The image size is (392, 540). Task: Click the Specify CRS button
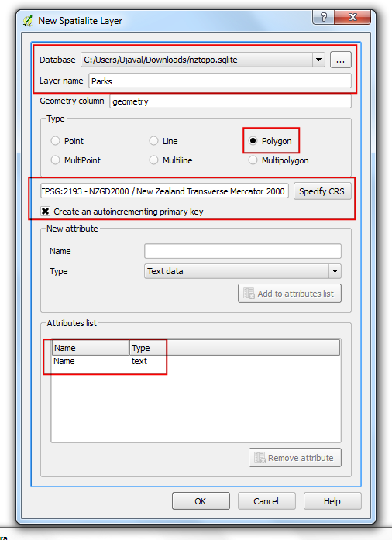[x=322, y=191]
